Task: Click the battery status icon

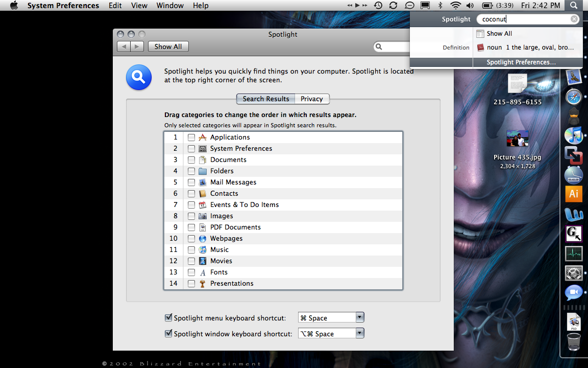Action: (487, 5)
